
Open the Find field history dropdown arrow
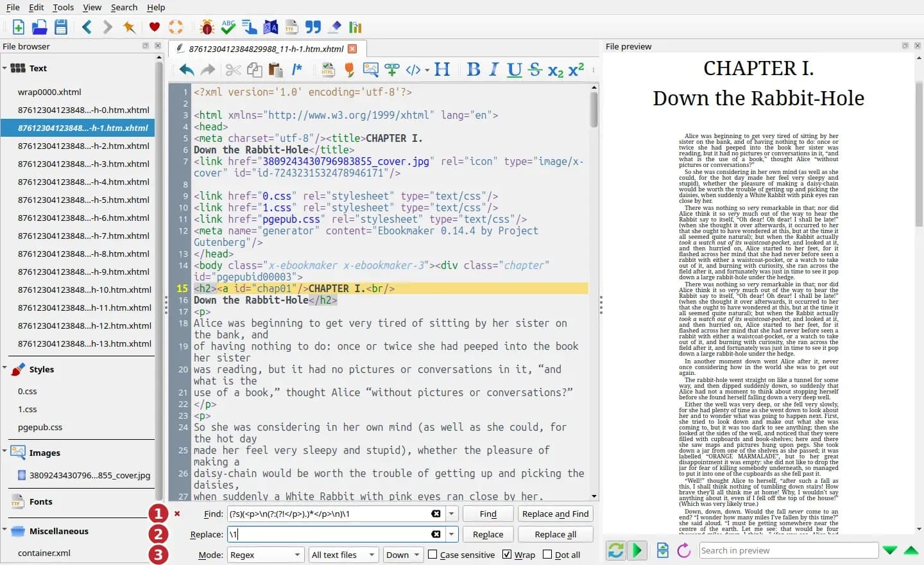pos(452,514)
